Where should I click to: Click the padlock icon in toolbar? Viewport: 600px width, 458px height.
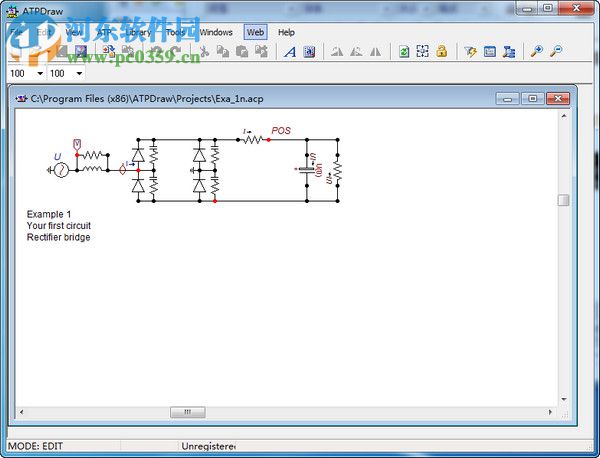(441, 52)
